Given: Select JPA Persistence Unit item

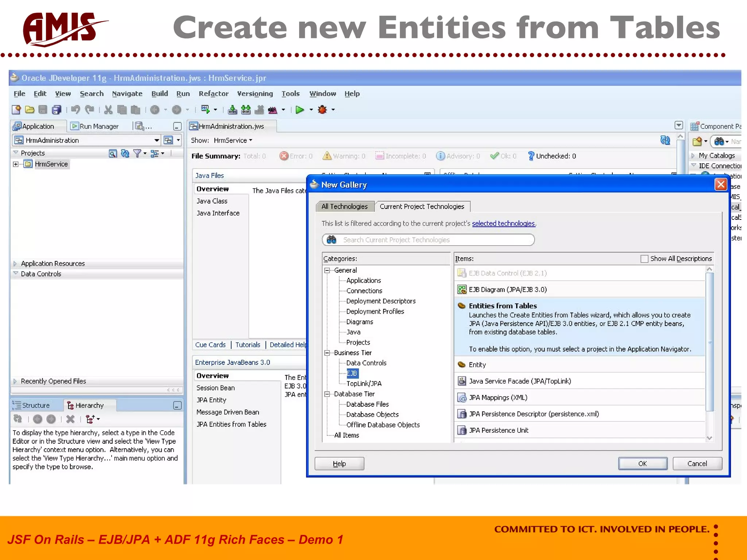Looking at the screenshot, I should click(580, 430).
